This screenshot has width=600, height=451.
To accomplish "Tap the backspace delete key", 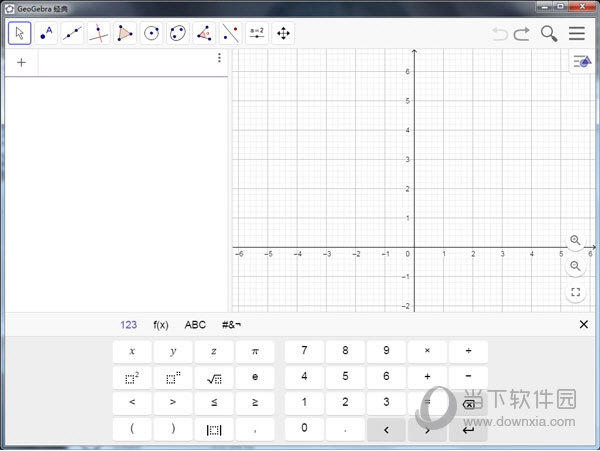I will (468, 403).
